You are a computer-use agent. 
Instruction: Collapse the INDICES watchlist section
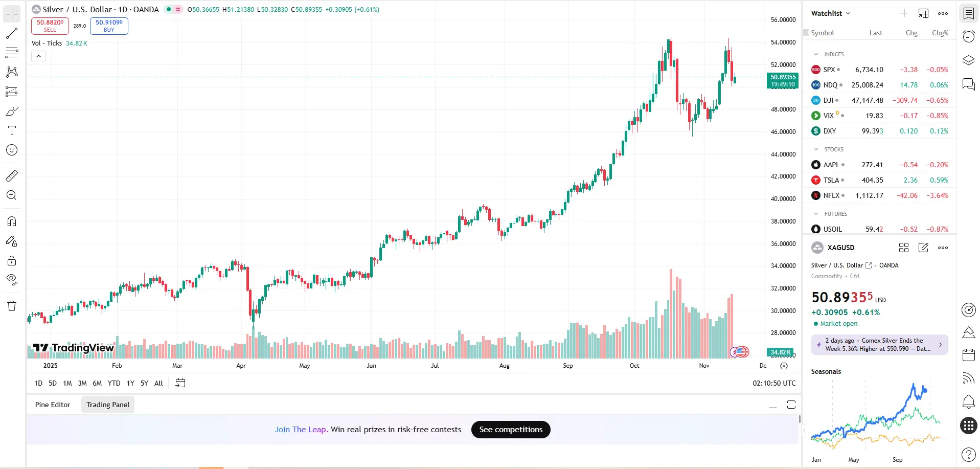click(816, 54)
